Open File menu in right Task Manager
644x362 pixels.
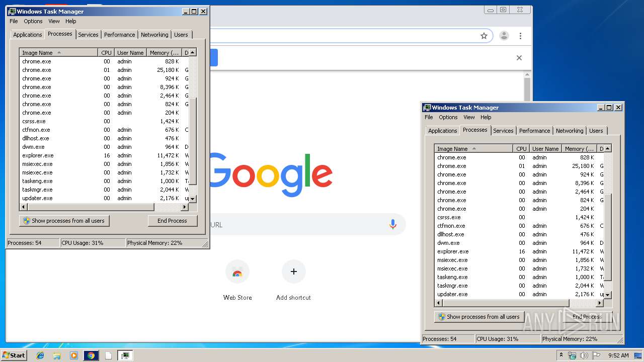click(429, 117)
